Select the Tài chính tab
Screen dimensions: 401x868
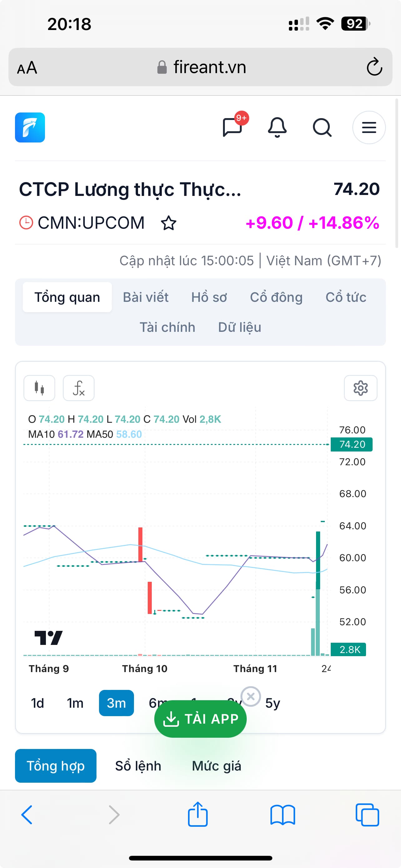167,327
